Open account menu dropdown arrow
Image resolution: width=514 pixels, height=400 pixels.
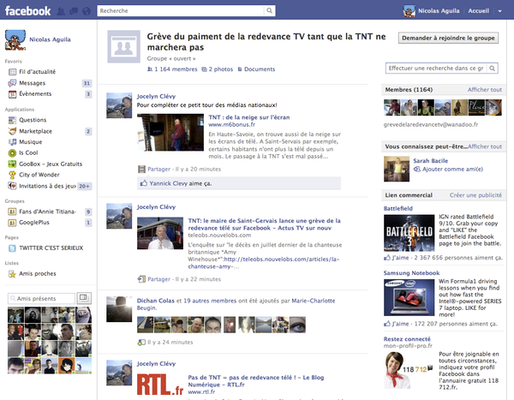(500, 11)
